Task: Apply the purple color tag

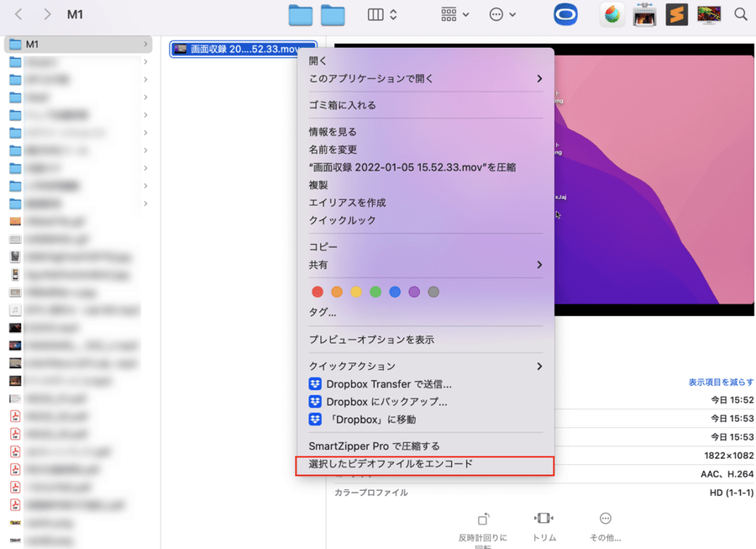Action: (414, 292)
